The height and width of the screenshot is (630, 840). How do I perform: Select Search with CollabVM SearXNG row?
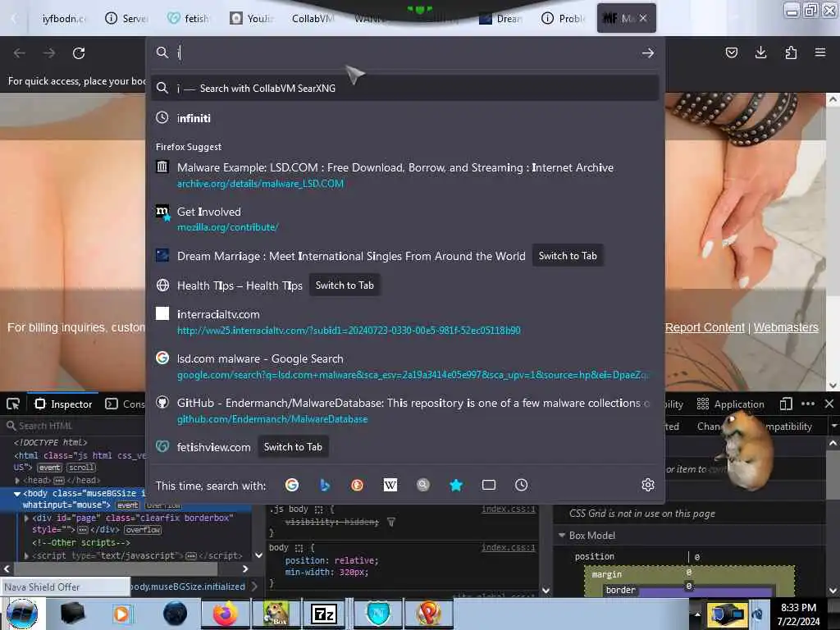click(405, 89)
